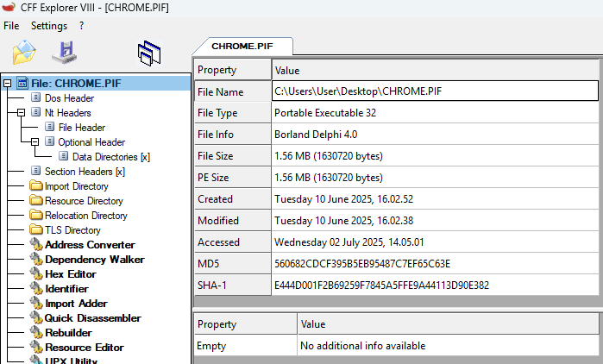Image resolution: width=603 pixels, height=364 pixels.
Task: Select the File Info value Borland Delphi 4.0
Action: click(435, 135)
